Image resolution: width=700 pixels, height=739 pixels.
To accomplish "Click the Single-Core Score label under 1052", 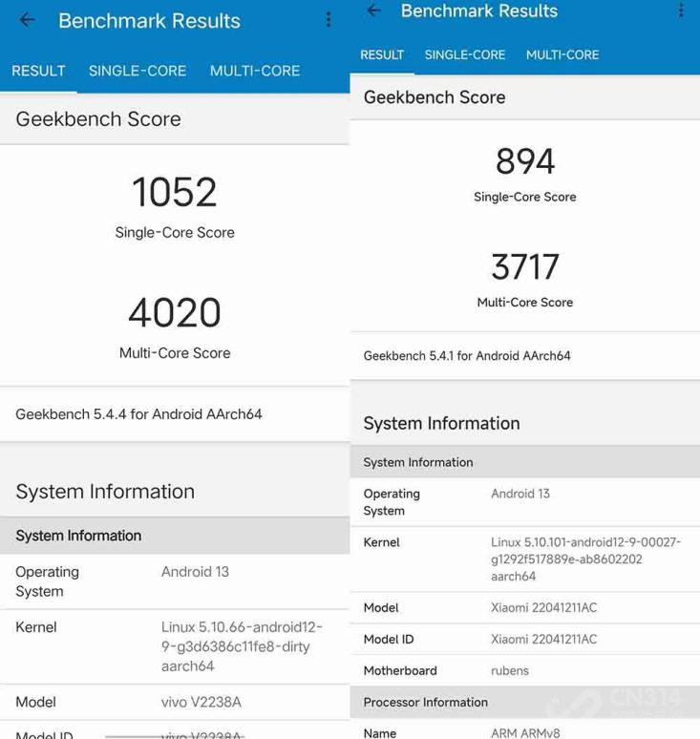I will (175, 233).
